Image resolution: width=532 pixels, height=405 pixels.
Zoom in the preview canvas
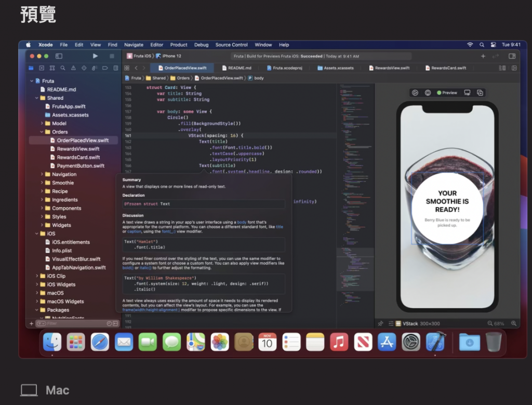(514, 323)
